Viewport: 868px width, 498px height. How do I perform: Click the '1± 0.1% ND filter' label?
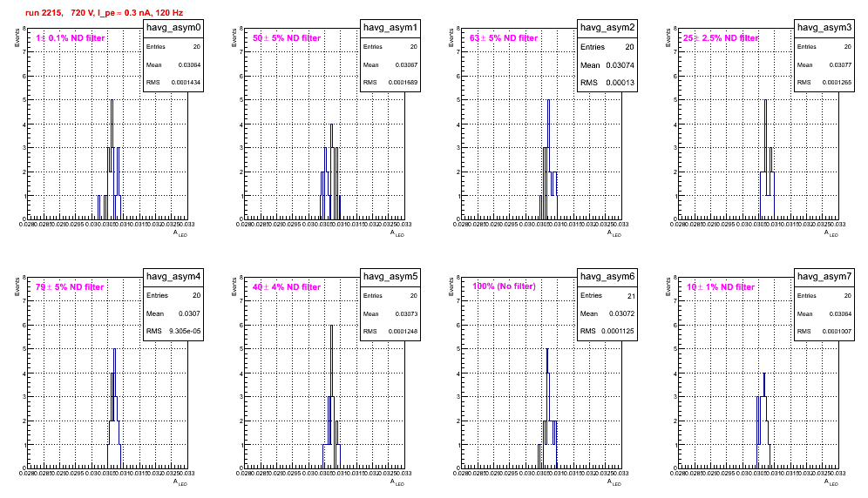tap(71, 38)
